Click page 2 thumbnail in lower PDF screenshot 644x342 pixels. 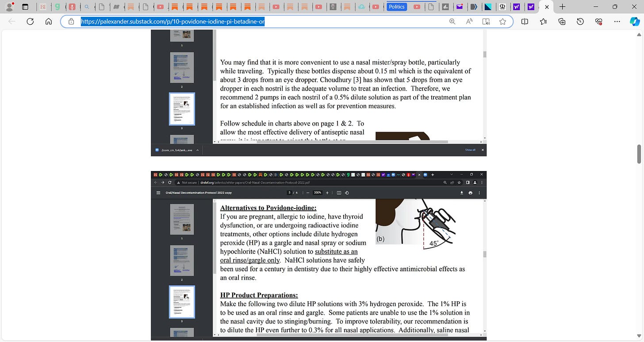pyautogui.click(x=182, y=260)
